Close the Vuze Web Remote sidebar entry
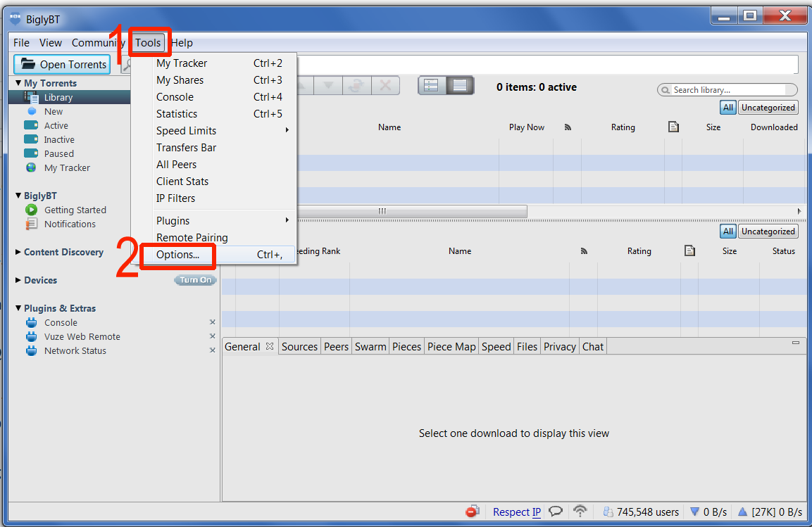This screenshot has width=812, height=527. coord(212,336)
